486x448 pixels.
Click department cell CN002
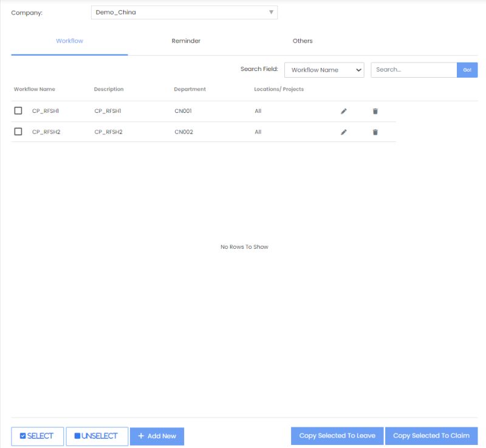point(184,132)
